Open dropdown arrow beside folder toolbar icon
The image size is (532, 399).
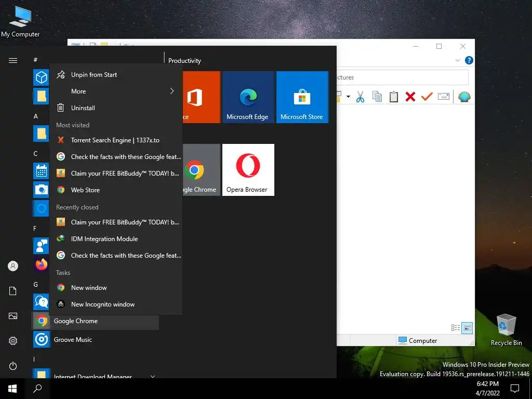[348, 97]
